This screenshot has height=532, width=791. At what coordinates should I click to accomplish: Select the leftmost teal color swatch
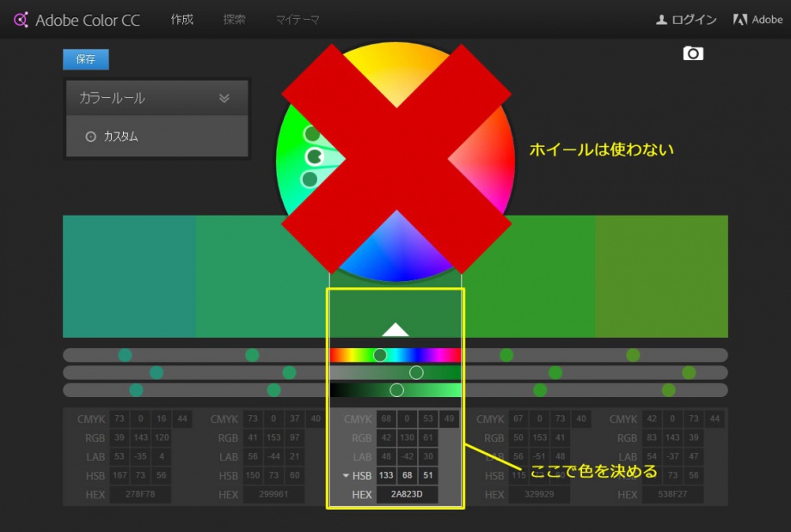click(x=129, y=276)
